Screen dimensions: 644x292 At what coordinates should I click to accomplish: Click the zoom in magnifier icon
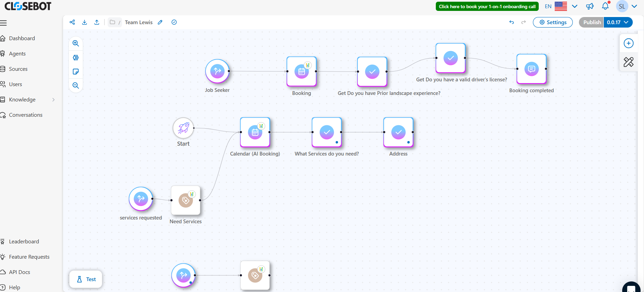pyautogui.click(x=76, y=44)
